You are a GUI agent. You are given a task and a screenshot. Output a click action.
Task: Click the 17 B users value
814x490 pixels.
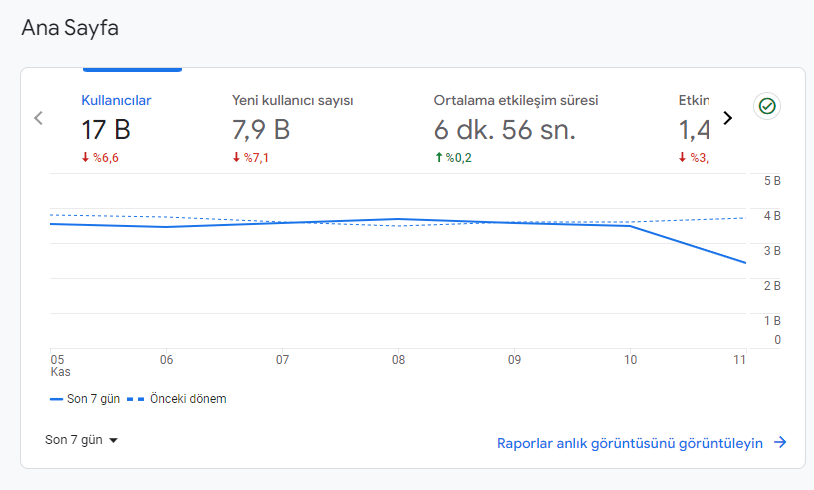point(106,130)
